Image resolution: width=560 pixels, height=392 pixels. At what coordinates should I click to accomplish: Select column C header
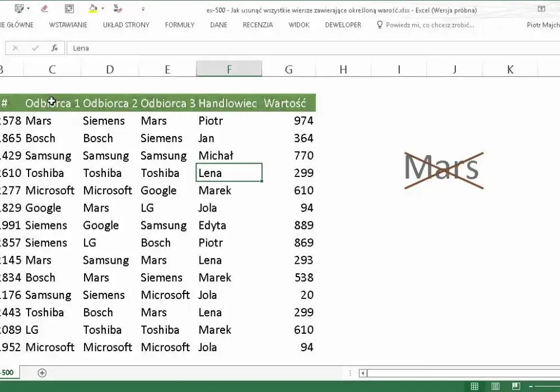52,69
